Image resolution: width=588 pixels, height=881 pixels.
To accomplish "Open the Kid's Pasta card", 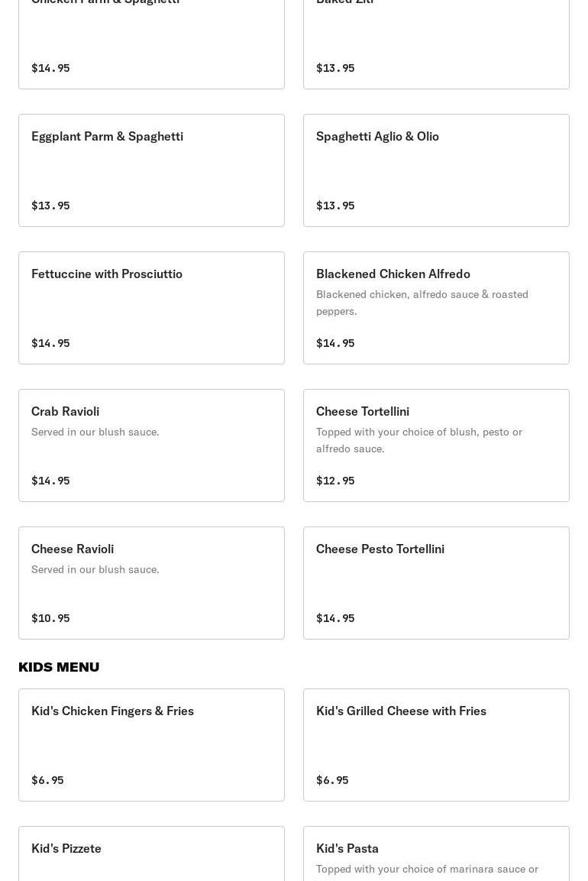I will [x=436, y=853].
